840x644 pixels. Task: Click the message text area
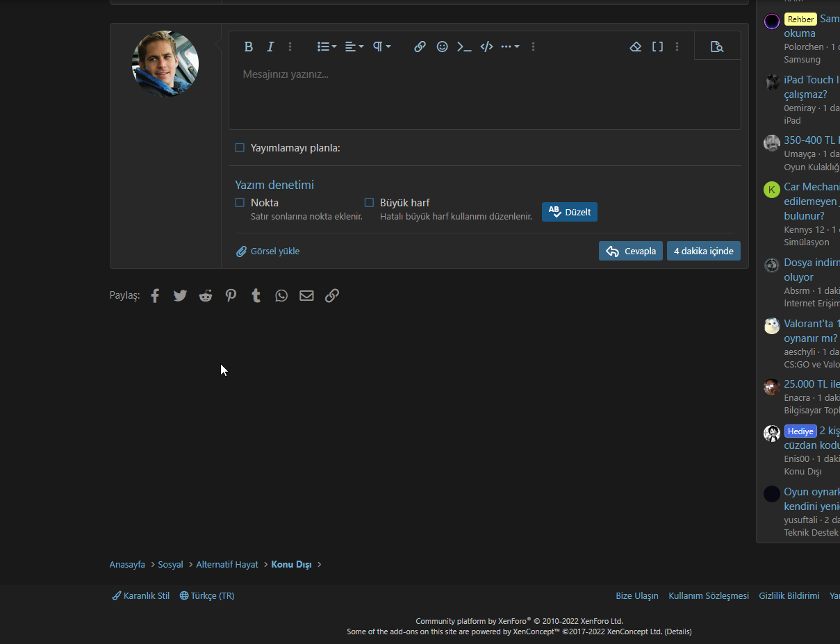484,94
